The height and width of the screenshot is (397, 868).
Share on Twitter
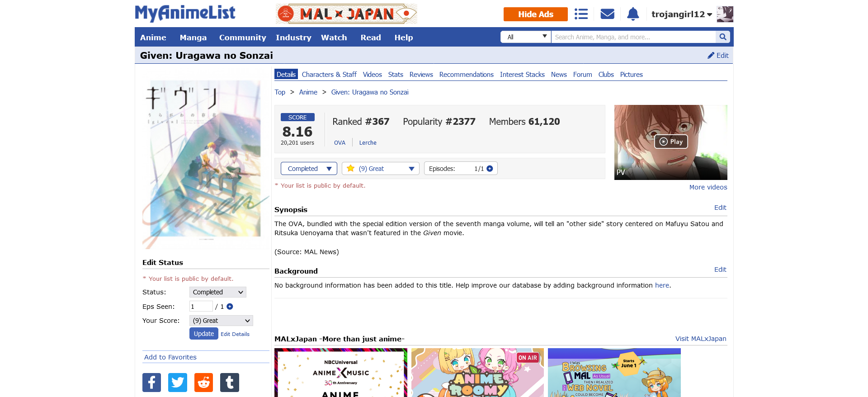pyautogui.click(x=178, y=383)
